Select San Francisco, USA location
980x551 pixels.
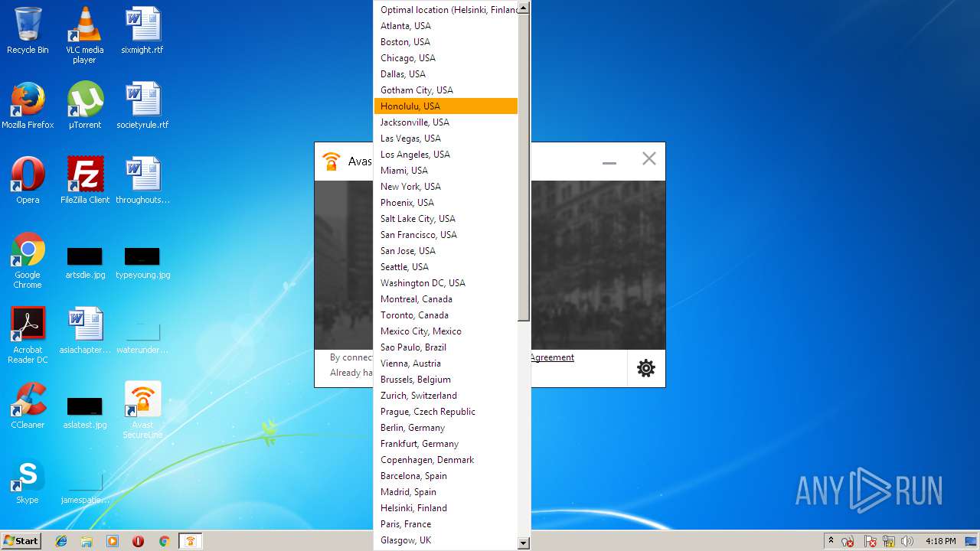[x=446, y=235]
